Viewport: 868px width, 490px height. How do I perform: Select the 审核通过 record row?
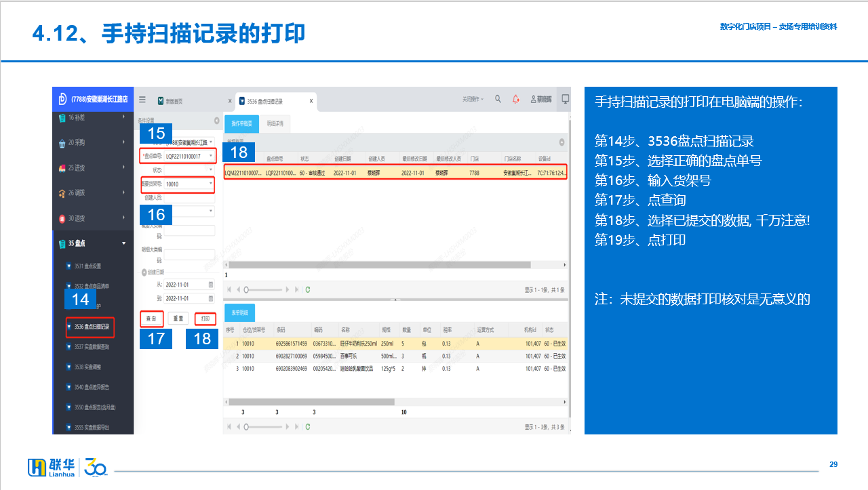pos(396,173)
